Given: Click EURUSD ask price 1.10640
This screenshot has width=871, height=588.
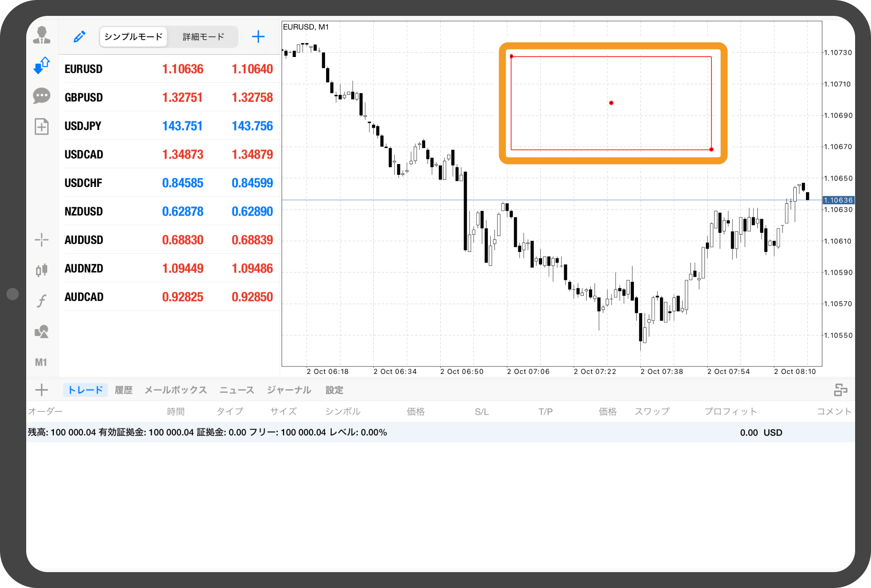Looking at the screenshot, I should 252,69.
